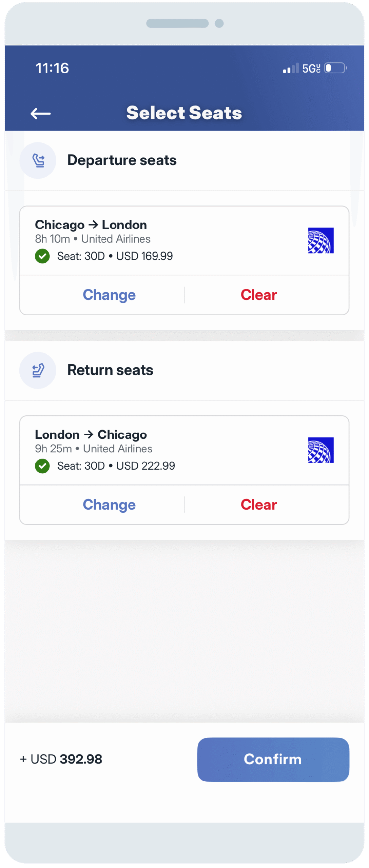Change the London to Chicago seat
Viewport: 369px width, 868px height.
pos(109,505)
